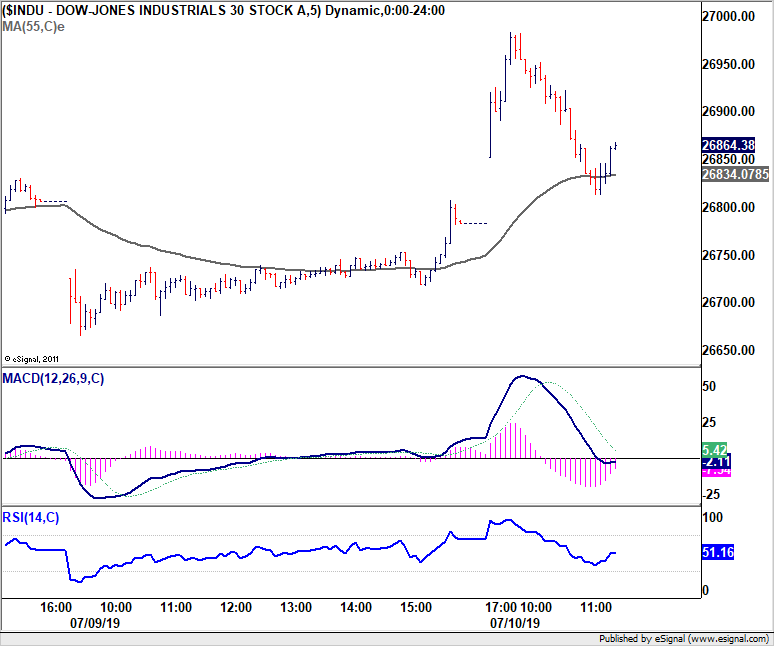
Task: Click the 27000.00 price axis label
Action: pos(728,16)
